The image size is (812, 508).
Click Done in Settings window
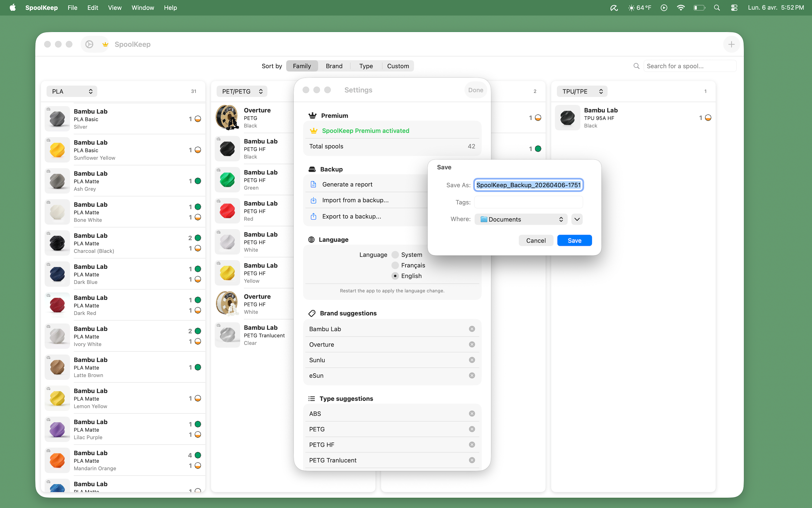click(476, 90)
